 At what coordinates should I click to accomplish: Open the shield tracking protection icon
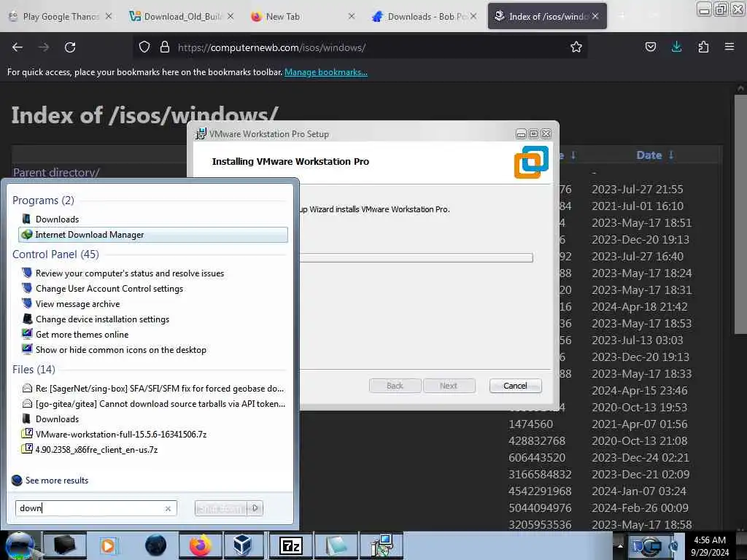144,47
